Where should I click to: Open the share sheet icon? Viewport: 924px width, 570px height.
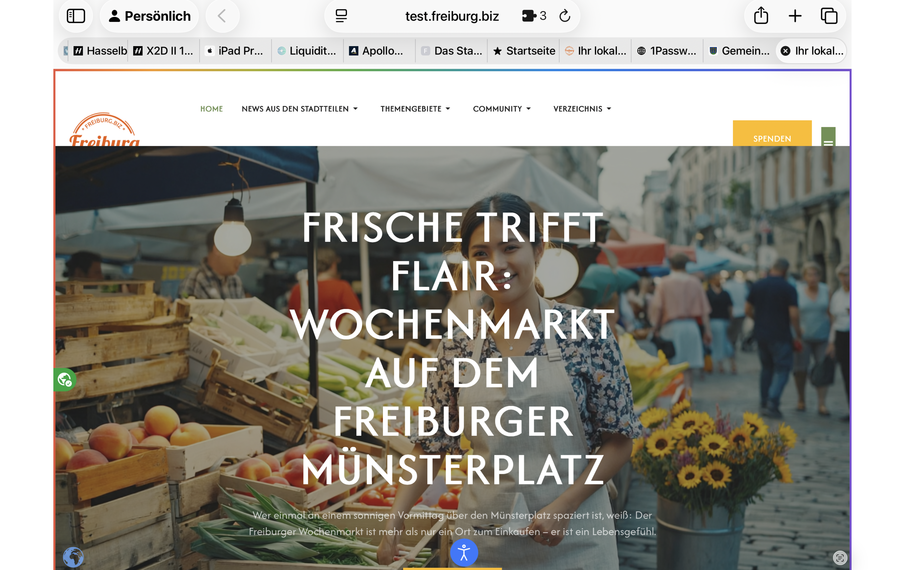pos(761,16)
